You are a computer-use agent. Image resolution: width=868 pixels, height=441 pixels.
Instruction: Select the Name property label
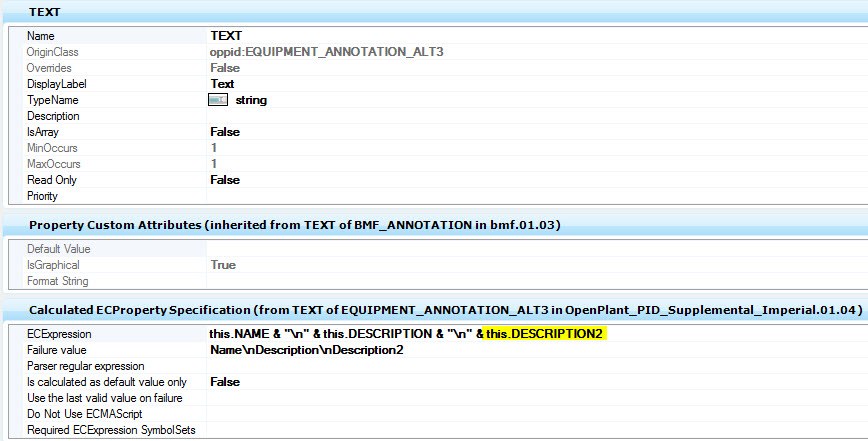pyautogui.click(x=40, y=36)
